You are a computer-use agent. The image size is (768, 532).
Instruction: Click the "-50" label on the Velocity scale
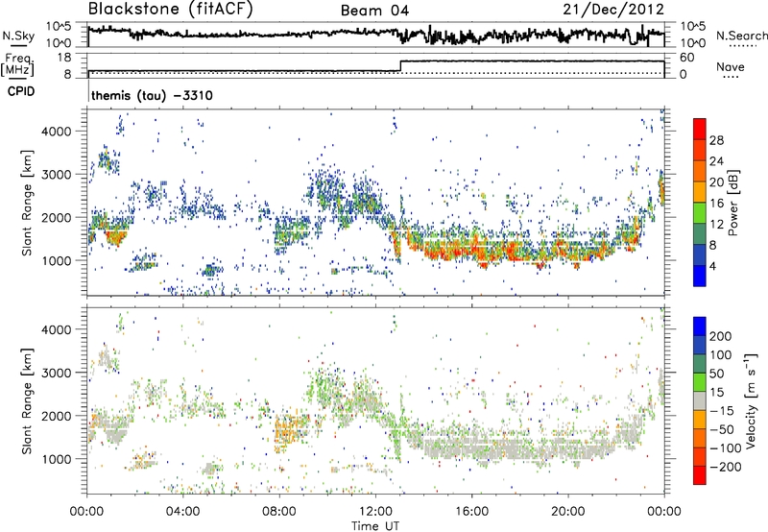722,429
